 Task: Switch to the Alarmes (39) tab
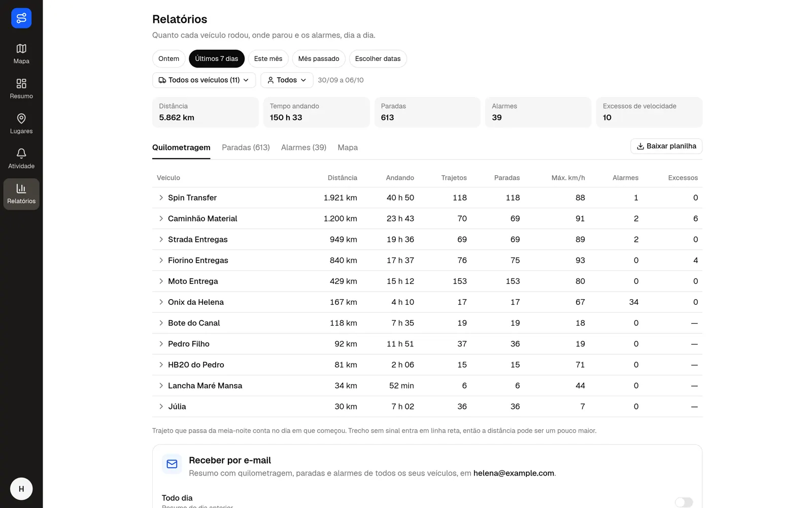click(x=303, y=147)
